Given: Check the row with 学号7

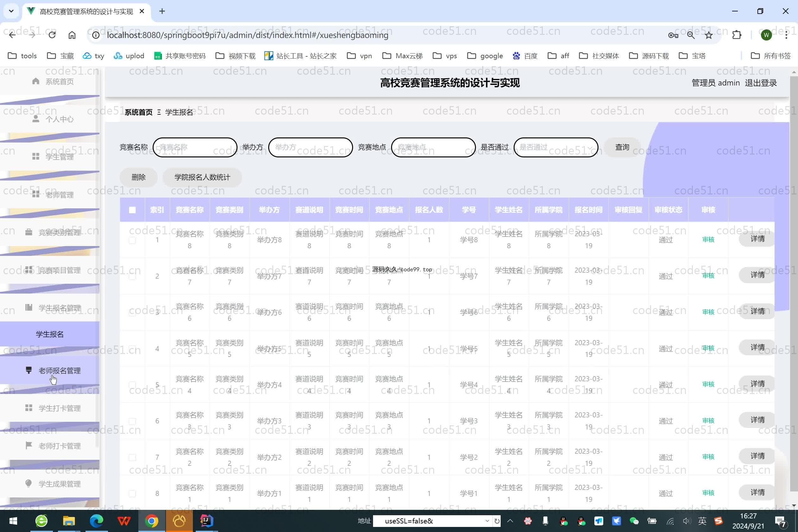Looking at the screenshot, I should click(x=132, y=276).
